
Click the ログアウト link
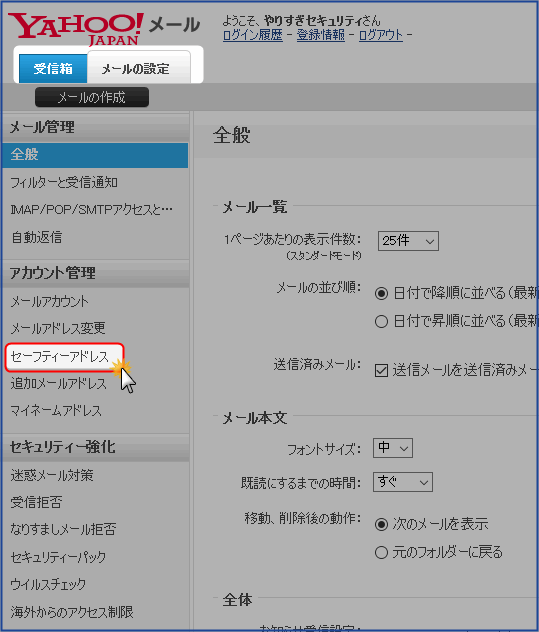click(381, 35)
